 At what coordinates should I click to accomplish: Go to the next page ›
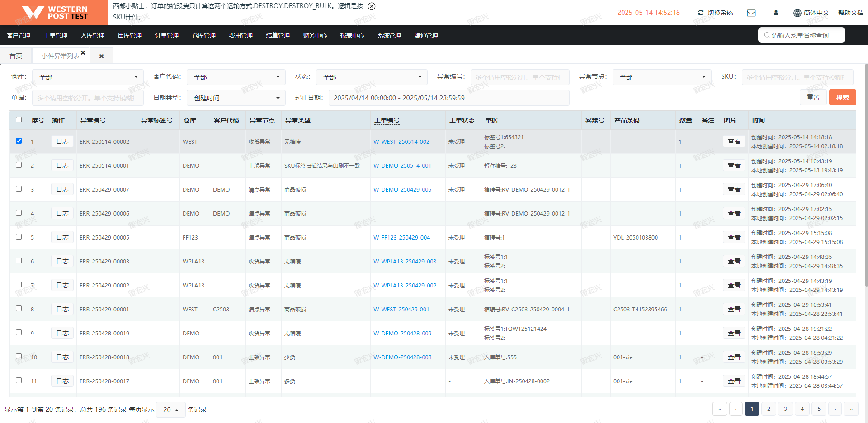(x=835, y=409)
